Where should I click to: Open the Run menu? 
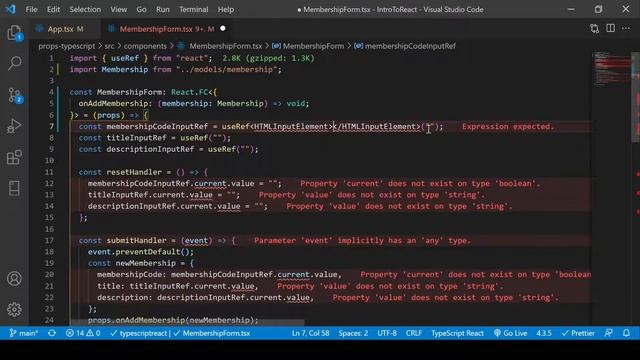pos(162,9)
